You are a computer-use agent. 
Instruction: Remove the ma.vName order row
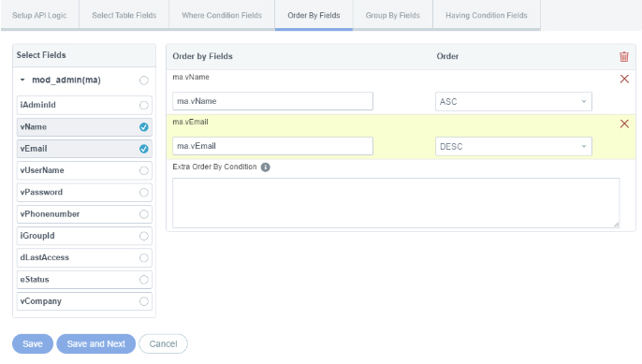tap(624, 79)
